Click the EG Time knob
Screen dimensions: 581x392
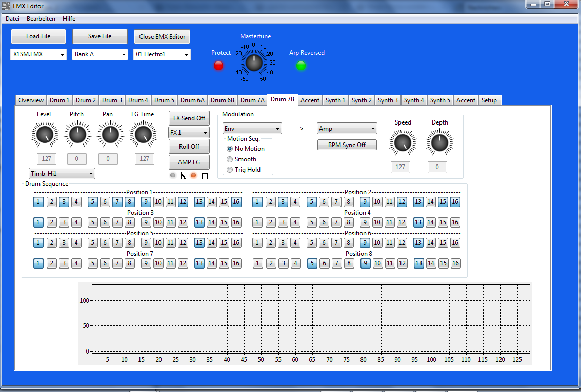coord(143,134)
